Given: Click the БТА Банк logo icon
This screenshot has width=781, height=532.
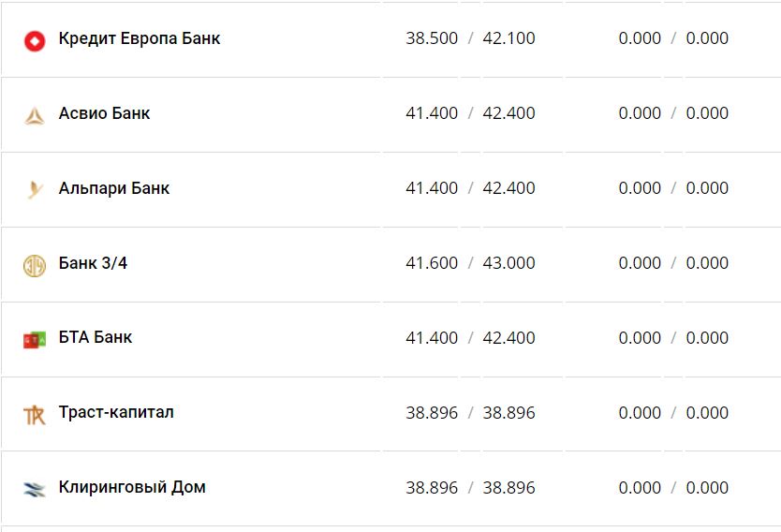Looking at the screenshot, I should coord(35,340).
